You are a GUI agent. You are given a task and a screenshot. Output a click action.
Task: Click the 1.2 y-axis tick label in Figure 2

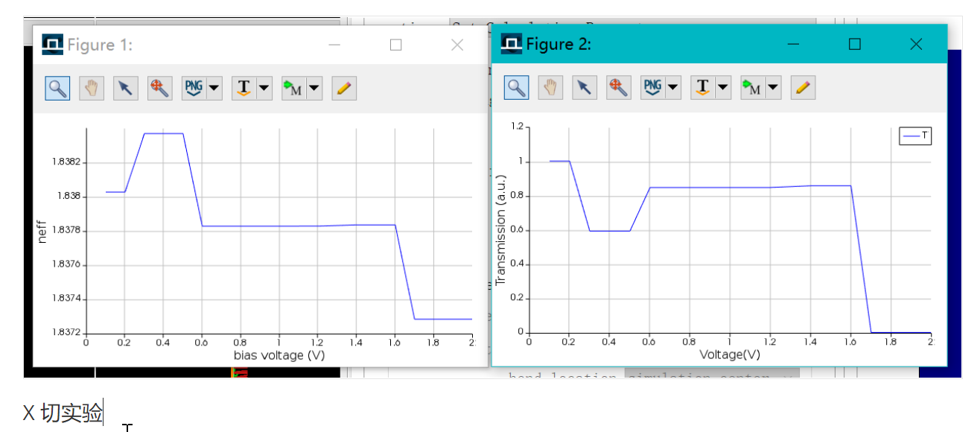coord(517,127)
